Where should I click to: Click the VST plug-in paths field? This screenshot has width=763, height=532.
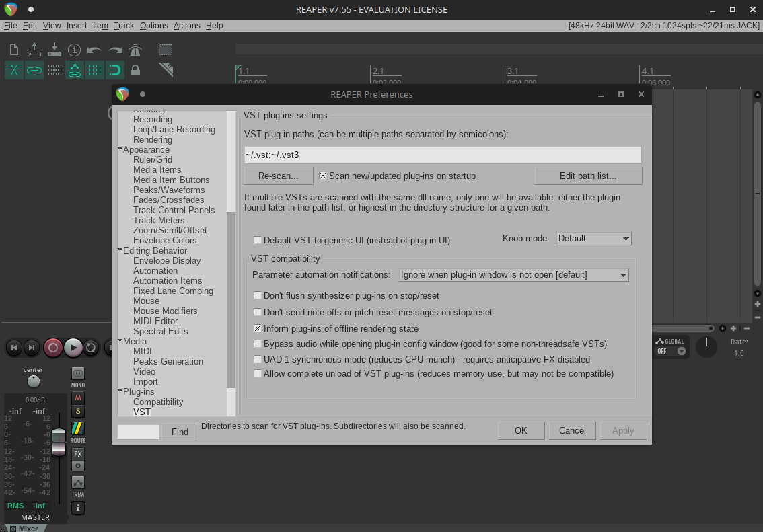[x=443, y=155]
